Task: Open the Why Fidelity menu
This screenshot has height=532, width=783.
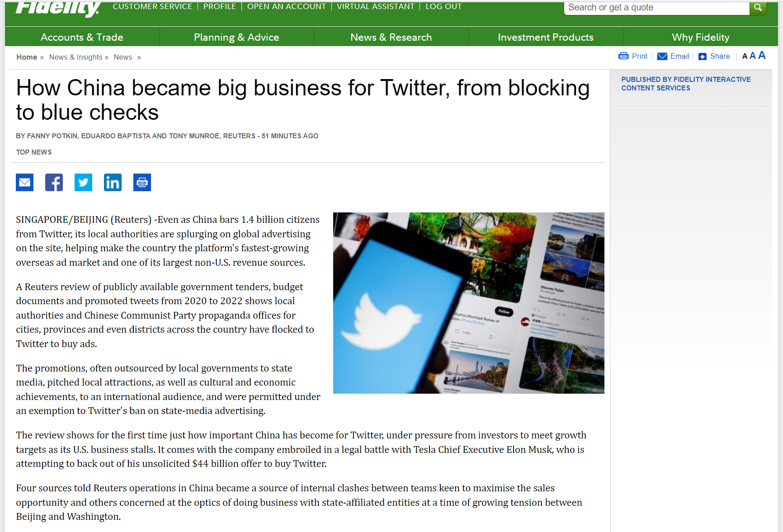Action: pos(700,37)
